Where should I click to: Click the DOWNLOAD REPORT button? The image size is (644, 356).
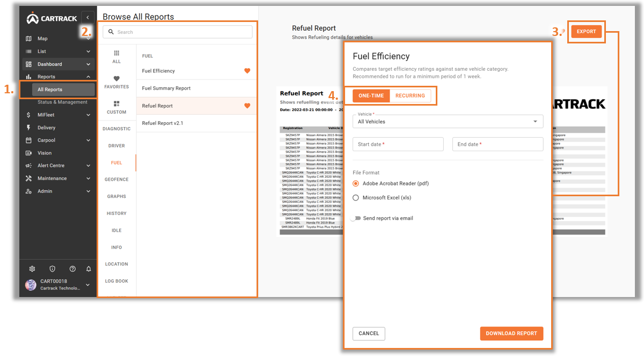pos(511,333)
